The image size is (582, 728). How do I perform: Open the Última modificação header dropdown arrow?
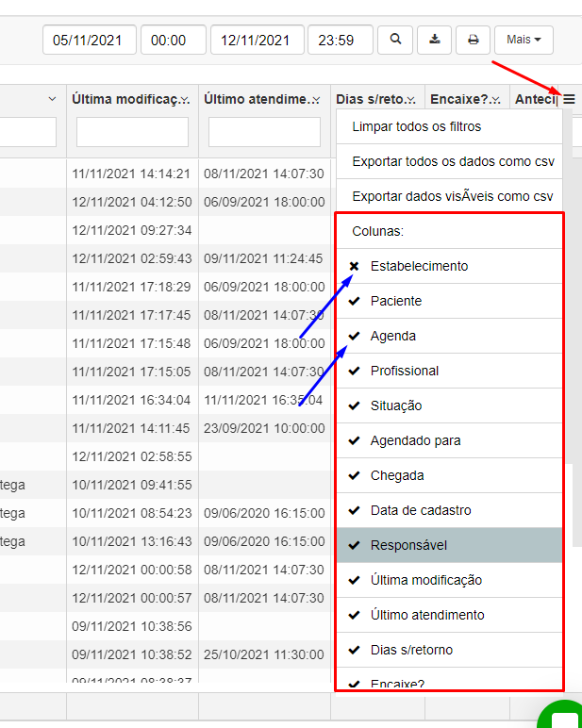click(185, 99)
